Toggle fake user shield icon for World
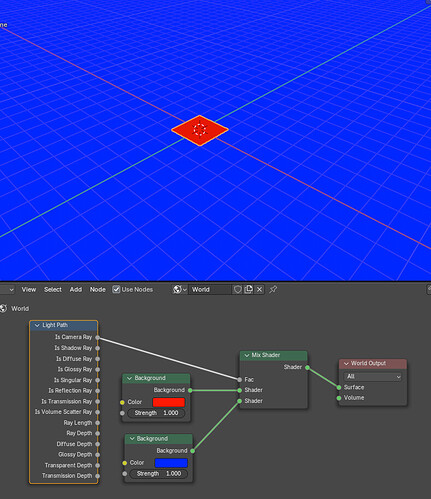Viewport: 431px width, 499px height. [x=237, y=289]
